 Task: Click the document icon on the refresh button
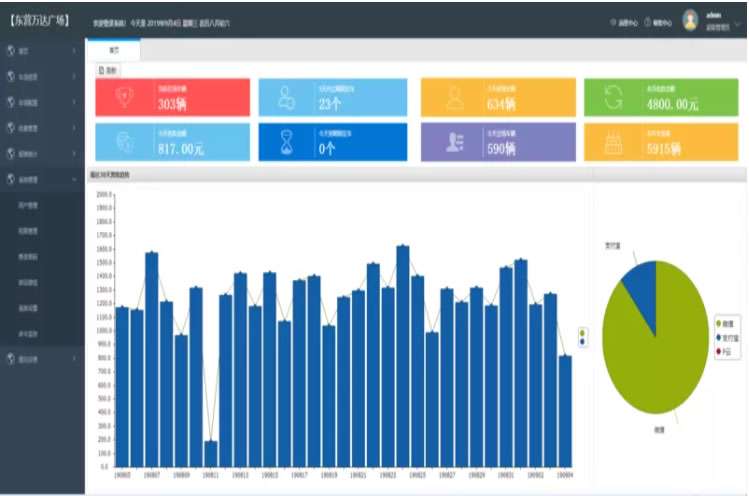[x=101, y=70]
